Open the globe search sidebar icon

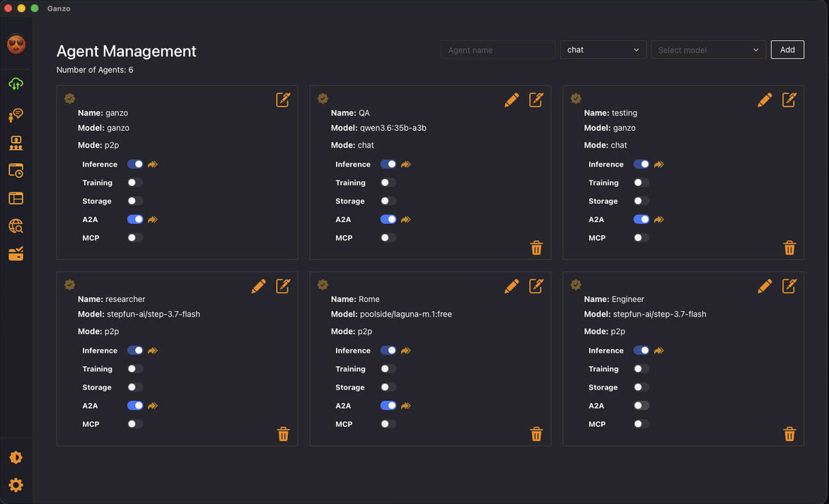point(16,226)
